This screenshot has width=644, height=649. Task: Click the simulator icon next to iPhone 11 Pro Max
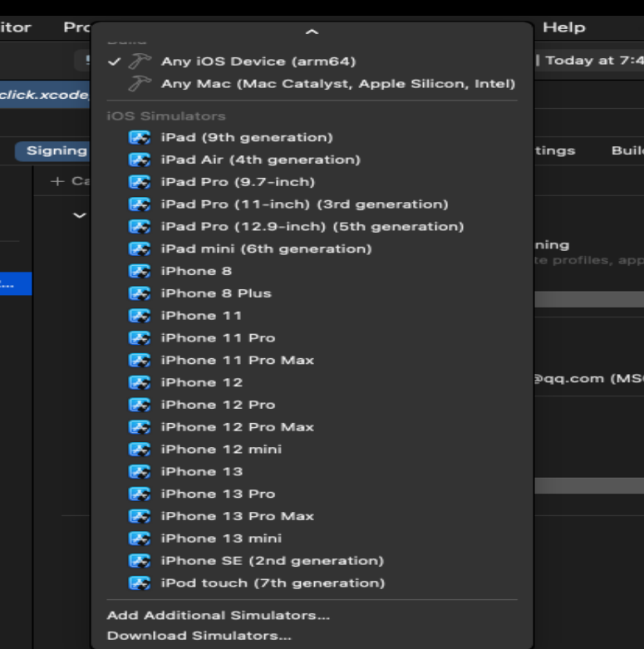click(140, 361)
